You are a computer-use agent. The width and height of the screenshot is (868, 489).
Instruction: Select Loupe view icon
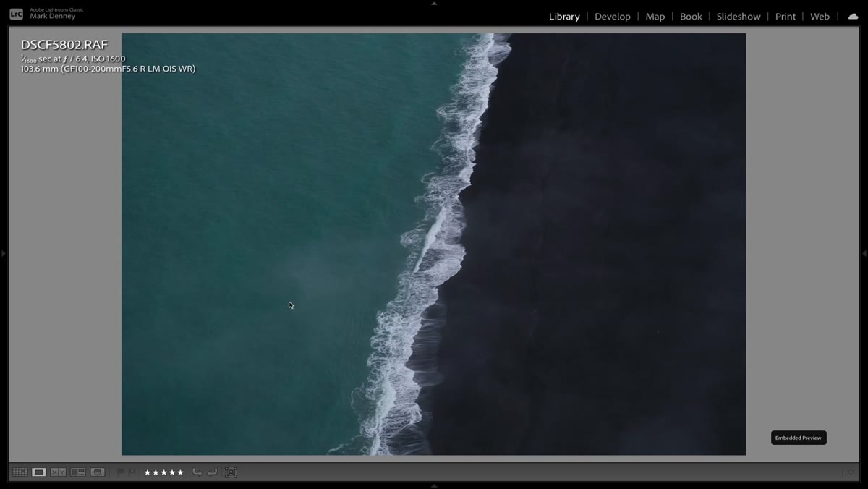click(39, 472)
